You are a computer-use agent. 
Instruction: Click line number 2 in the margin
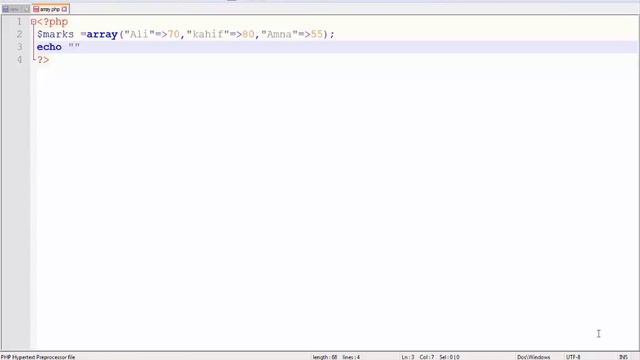19,34
